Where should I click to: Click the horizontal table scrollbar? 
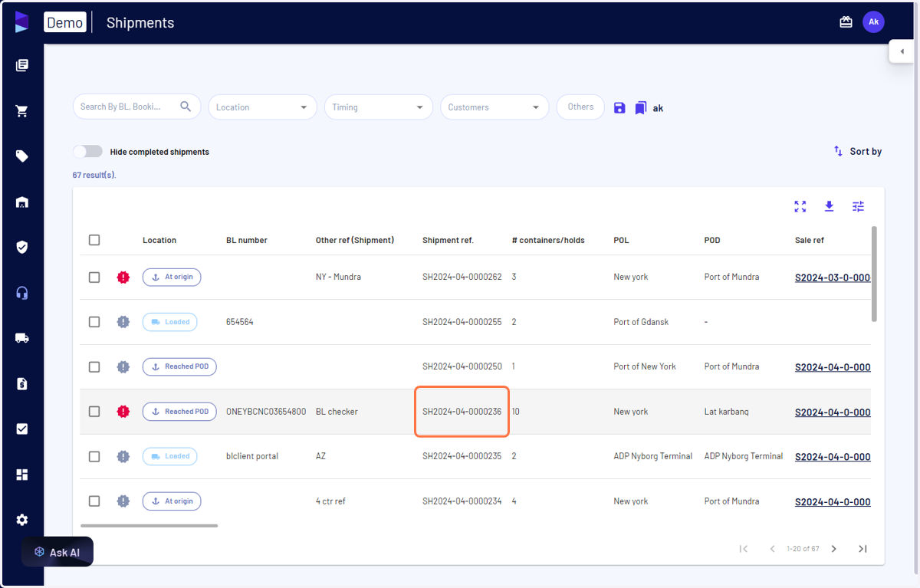pyautogui.click(x=149, y=525)
